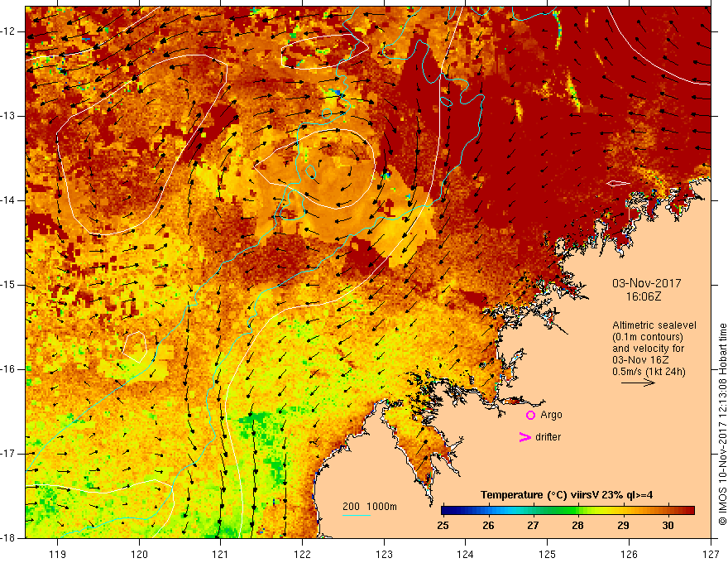Click the 16:06Z time label

pyautogui.click(x=643, y=296)
